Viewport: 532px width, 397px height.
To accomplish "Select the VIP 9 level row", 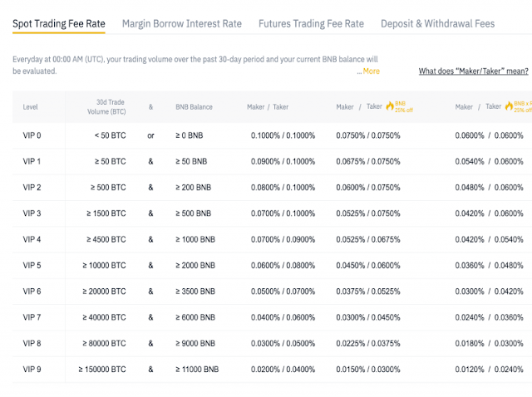I will click(x=32, y=369).
